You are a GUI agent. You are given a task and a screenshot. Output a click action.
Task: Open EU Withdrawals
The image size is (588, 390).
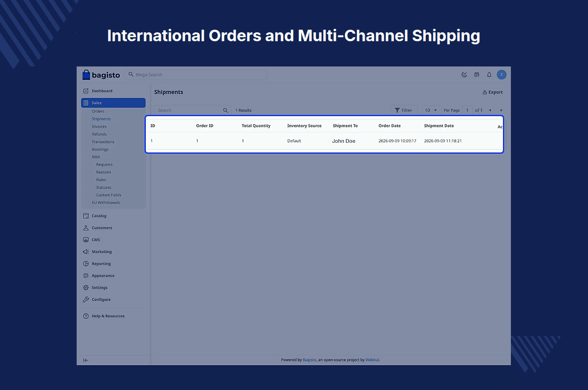106,202
